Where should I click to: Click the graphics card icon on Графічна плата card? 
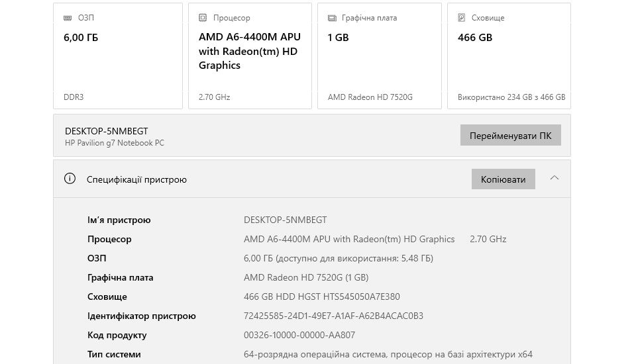tap(332, 18)
